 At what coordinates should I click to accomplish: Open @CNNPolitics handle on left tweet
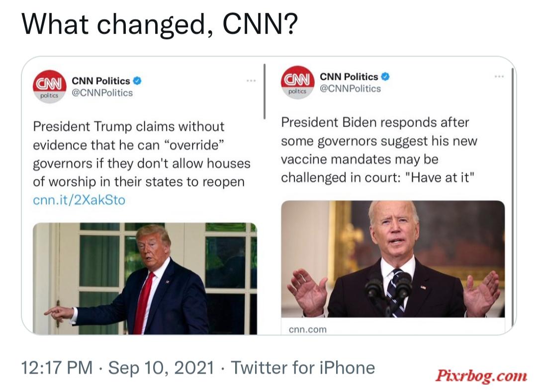(x=102, y=93)
